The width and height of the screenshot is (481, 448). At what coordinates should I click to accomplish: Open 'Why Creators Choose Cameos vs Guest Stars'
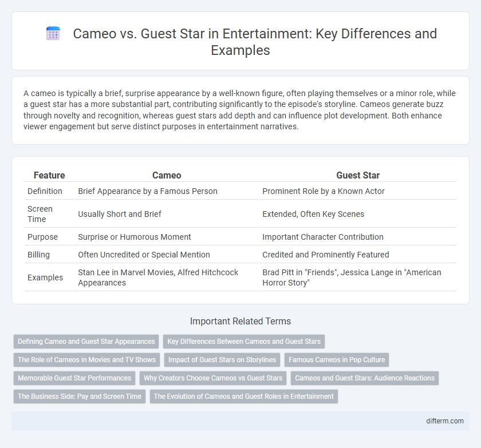pos(213,378)
